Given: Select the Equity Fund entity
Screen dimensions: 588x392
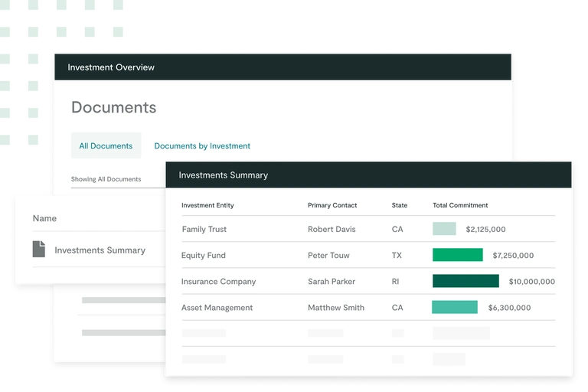Looking at the screenshot, I should point(204,255).
